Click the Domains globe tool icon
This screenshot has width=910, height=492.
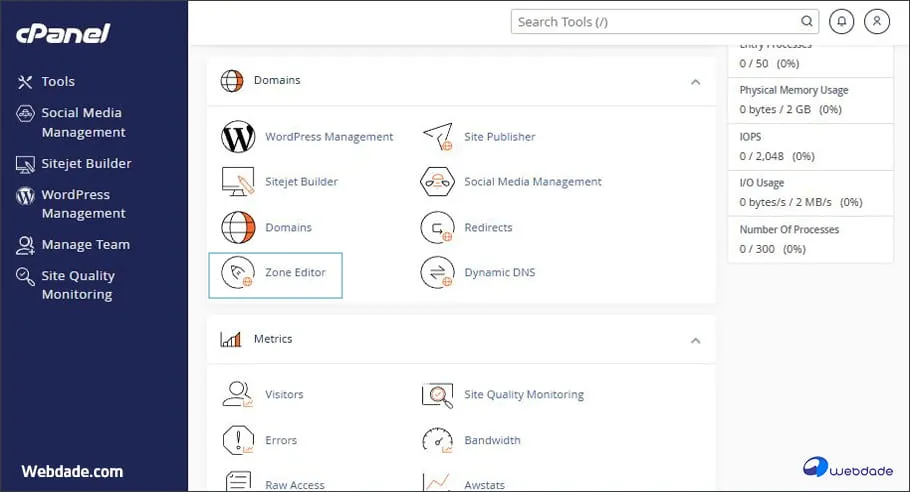pyautogui.click(x=238, y=227)
